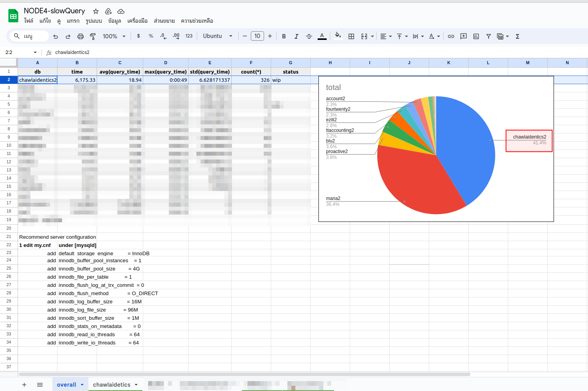Open Google Sheets home icon

(13, 16)
